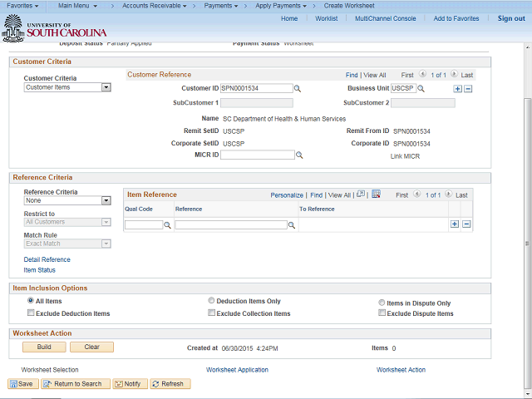
Task: Click the University of South Carolina logo
Action: click(x=54, y=28)
